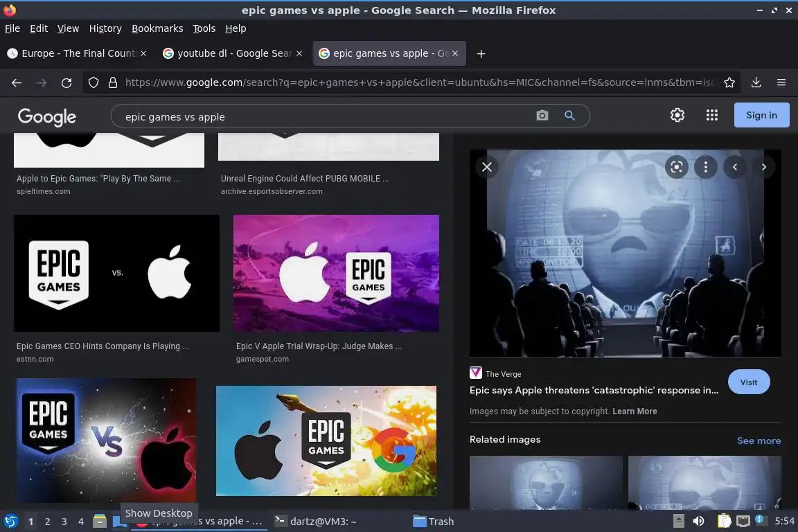Search by image using camera icon
798x532 pixels.
coord(542,116)
